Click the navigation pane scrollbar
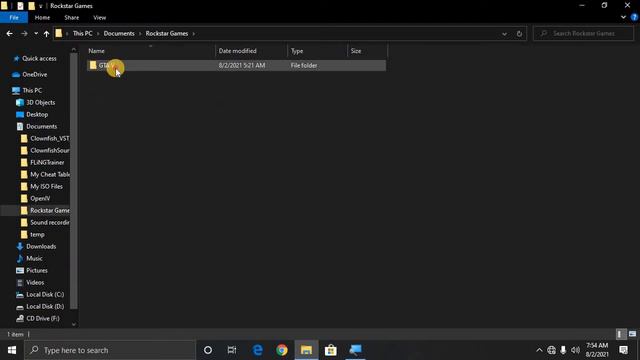The width and height of the screenshot is (640, 360). pos(74,180)
